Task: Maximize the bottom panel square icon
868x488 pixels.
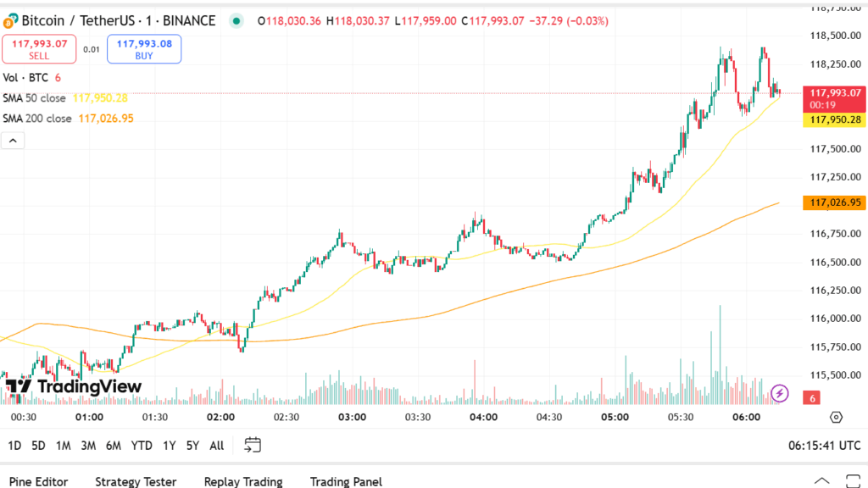Action: pos(853,481)
